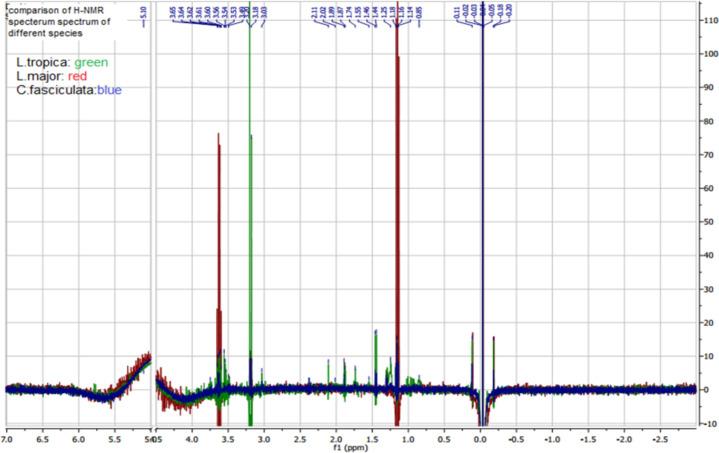719x453 pixels.
Task: Click the -2.0 tick on the ppm axis
Action: tap(624, 439)
